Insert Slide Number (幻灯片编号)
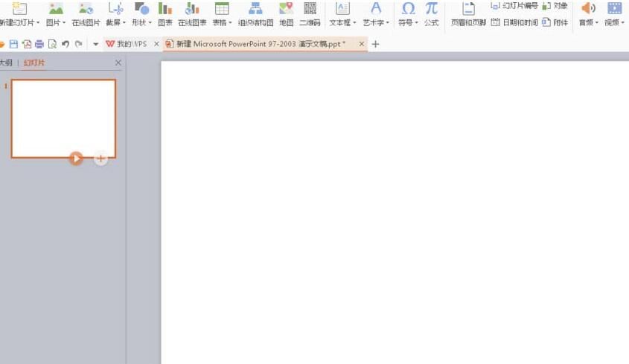629x364 pixels. tap(514, 6)
